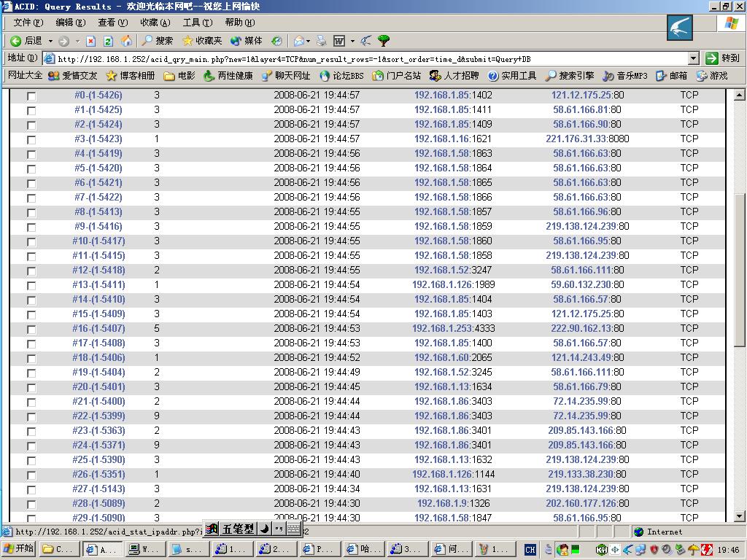
Task: Open the 文件 menu
Action: (28, 23)
